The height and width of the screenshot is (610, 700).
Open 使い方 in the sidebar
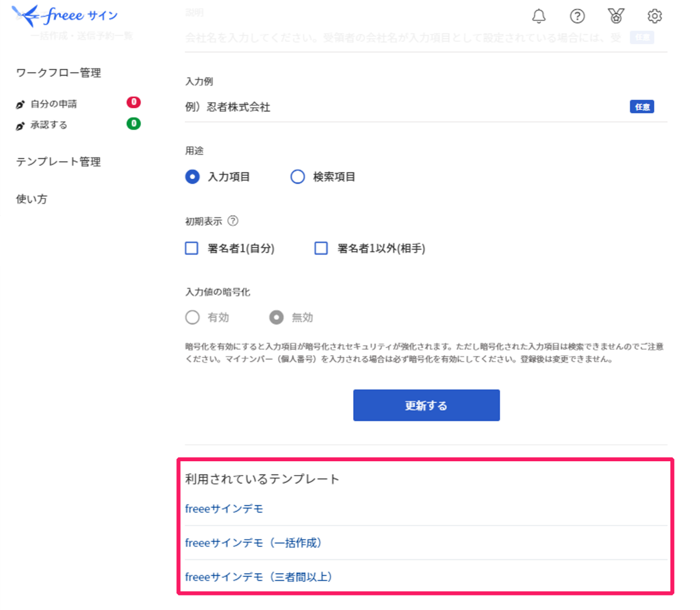pyautogui.click(x=31, y=199)
